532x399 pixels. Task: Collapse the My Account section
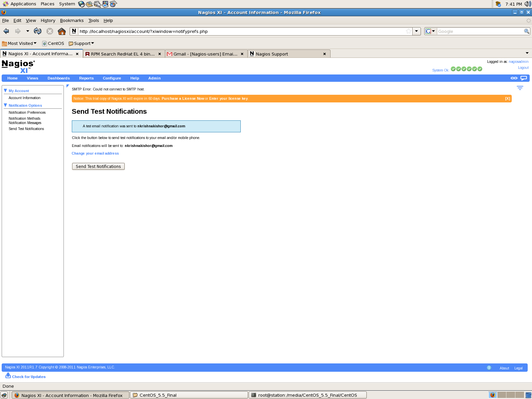[x=5, y=90]
